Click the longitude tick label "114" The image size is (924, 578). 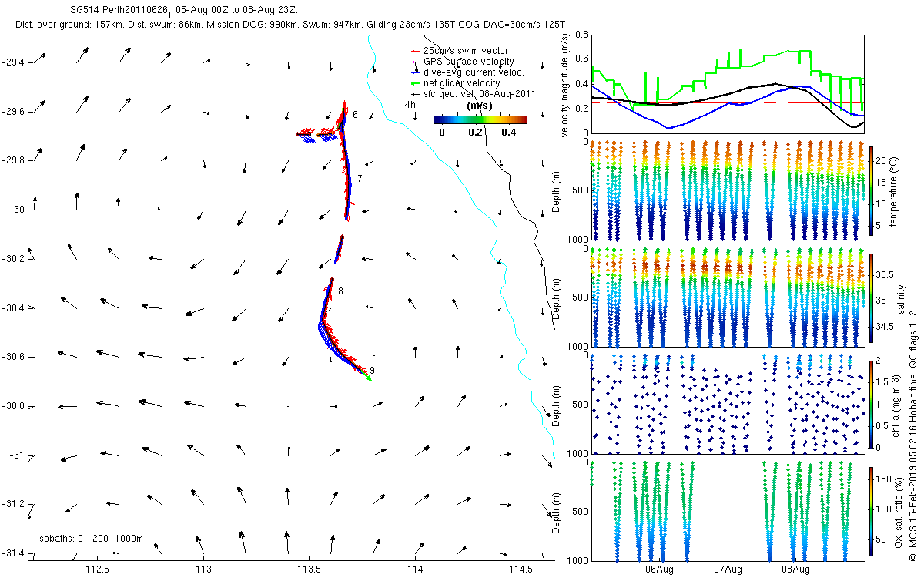pyautogui.click(x=415, y=570)
